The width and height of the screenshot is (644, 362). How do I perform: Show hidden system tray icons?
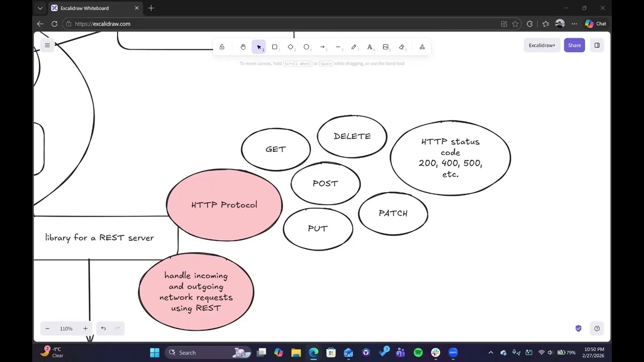(491, 352)
